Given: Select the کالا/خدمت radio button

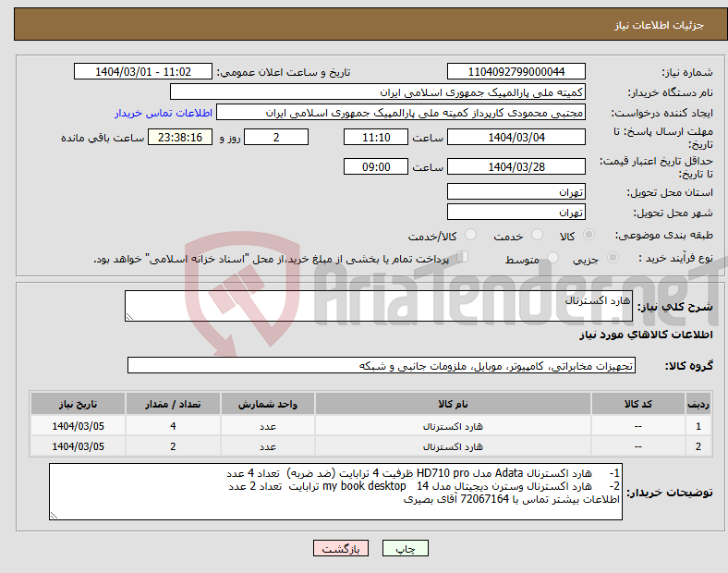Looking at the screenshot, I should [x=470, y=235].
